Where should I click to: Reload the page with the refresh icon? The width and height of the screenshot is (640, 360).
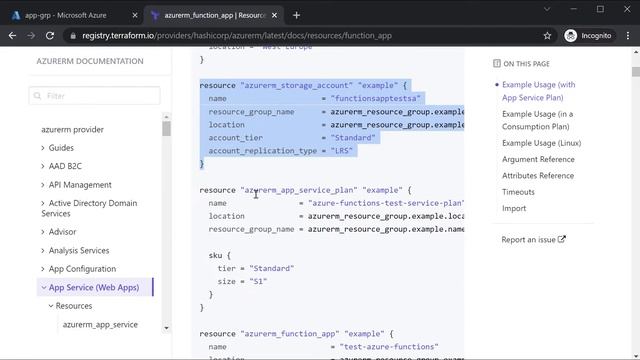50,36
